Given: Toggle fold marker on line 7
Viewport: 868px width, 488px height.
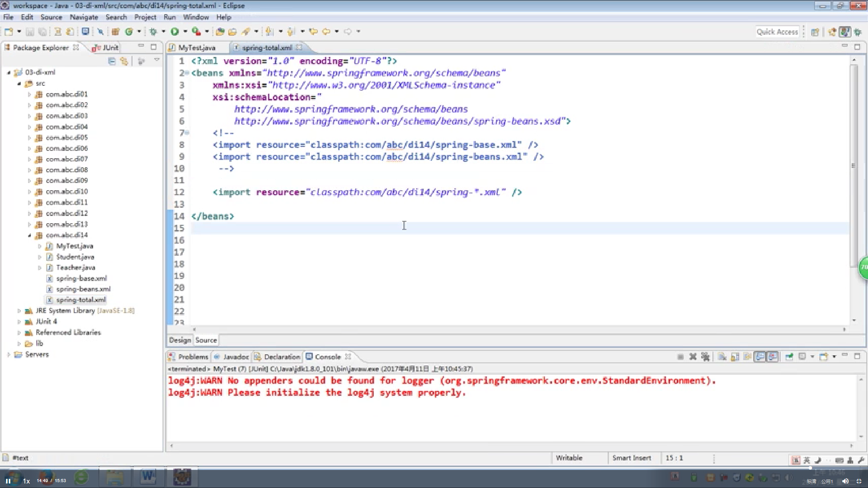Looking at the screenshot, I should pos(187,133).
